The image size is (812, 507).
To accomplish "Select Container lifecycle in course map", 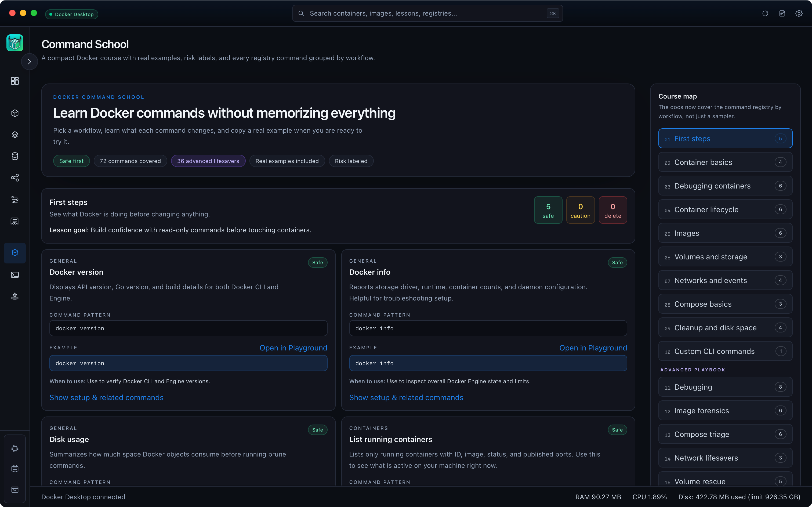I will click(725, 209).
